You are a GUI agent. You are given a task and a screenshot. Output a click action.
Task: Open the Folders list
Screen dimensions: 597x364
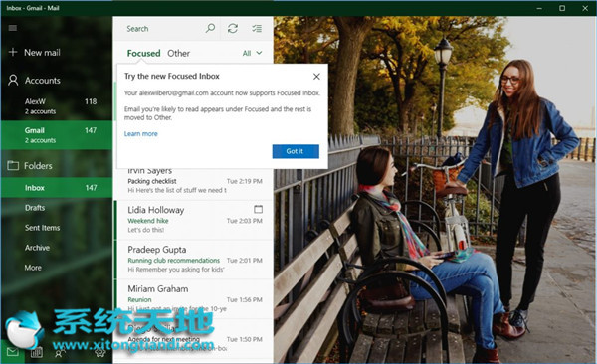pyautogui.click(x=30, y=166)
